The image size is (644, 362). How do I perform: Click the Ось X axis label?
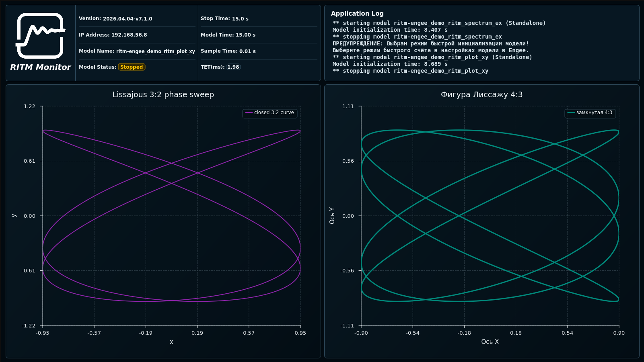click(490, 342)
